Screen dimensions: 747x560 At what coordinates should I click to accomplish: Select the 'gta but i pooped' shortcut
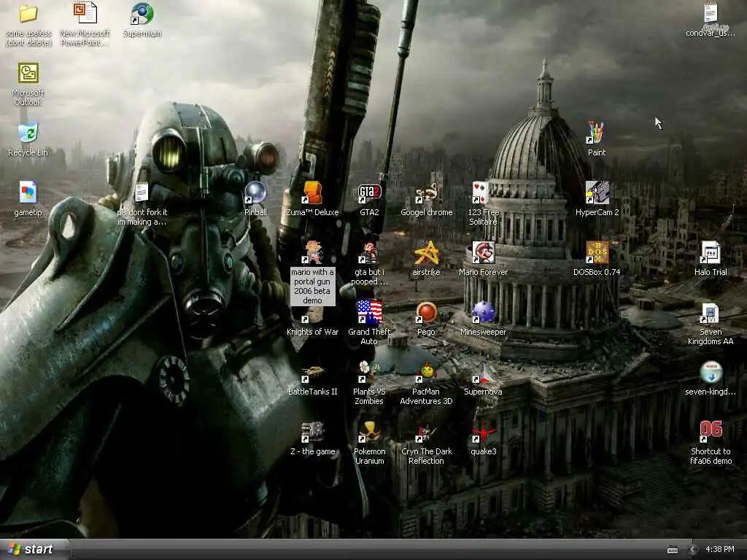click(370, 252)
